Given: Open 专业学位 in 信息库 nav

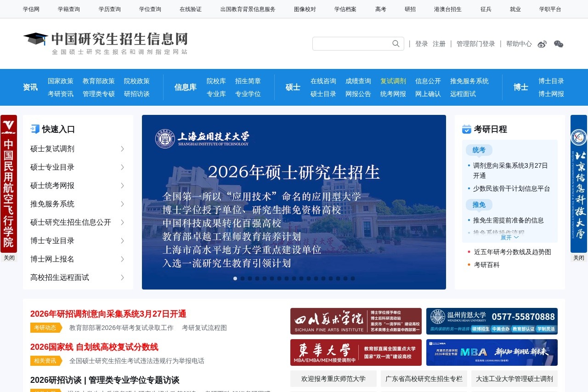Looking at the screenshot, I should [x=248, y=94].
